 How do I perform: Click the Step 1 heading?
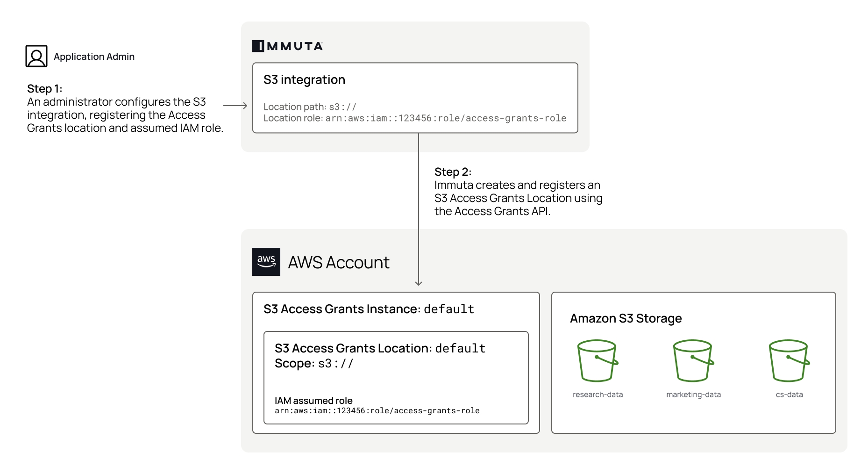(x=44, y=89)
